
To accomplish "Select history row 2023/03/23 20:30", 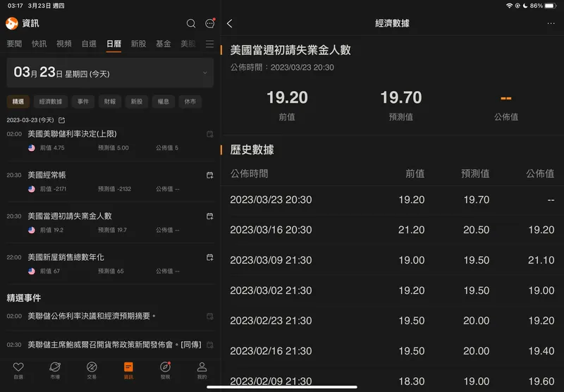I will coord(392,200).
